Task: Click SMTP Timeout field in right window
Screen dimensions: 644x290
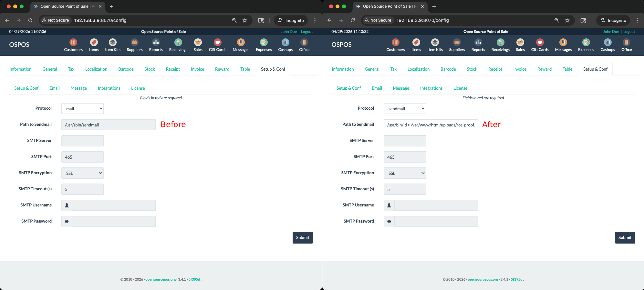Action: pos(405,189)
